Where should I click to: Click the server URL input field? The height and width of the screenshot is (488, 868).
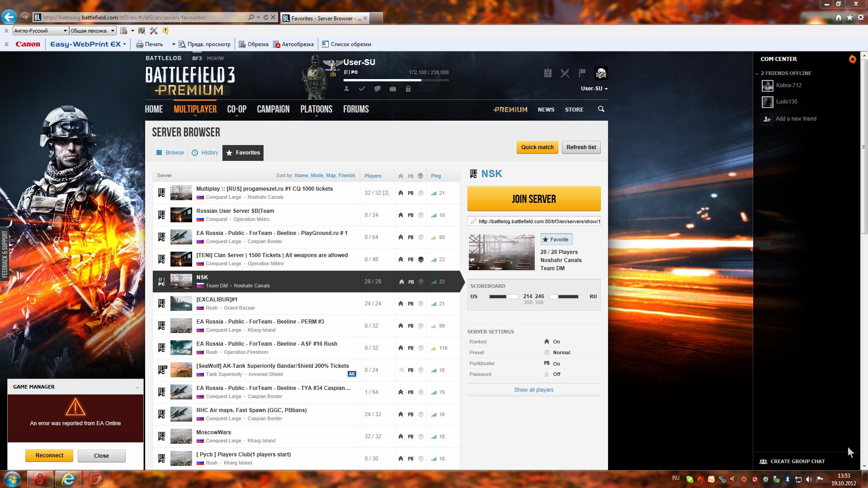[x=538, y=221]
